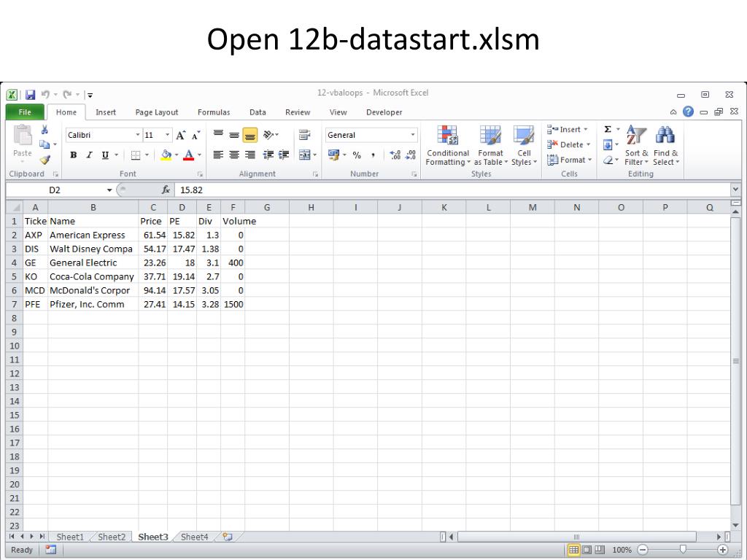Open the font size dropdown
Image resolution: width=747 pixels, height=560 pixels.
tap(167, 135)
